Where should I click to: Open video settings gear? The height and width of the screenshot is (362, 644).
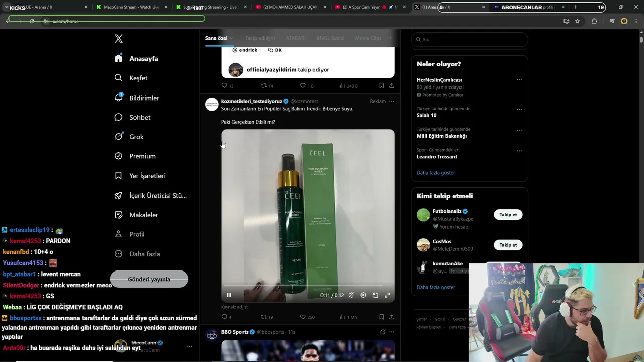click(363, 295)
